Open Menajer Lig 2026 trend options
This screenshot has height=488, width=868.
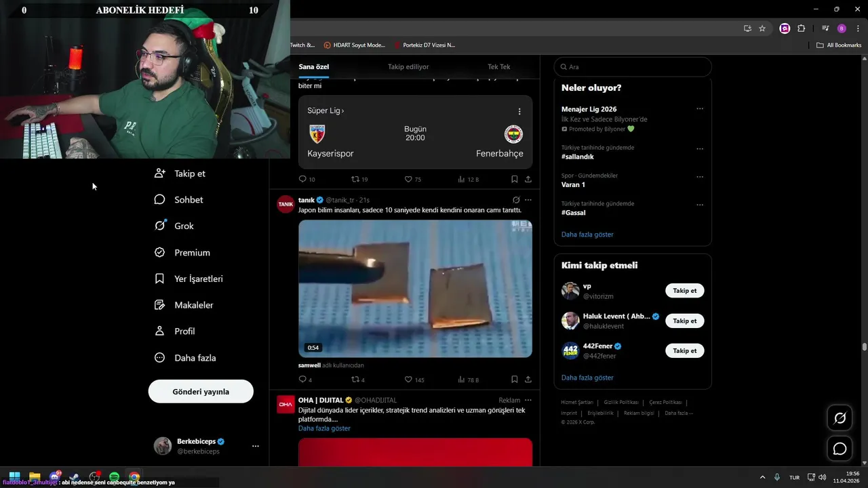pos(700,109)
